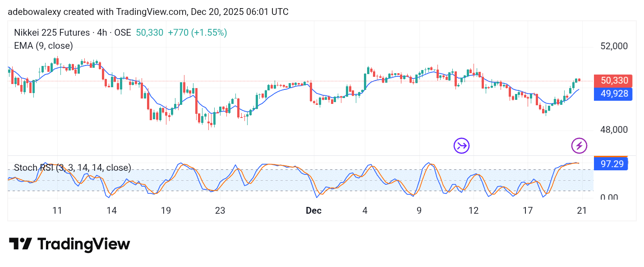The width and height of the screenshot is (644, 267).
Task: Click the Dec month label on time axis
Action: tap(313, 211)
